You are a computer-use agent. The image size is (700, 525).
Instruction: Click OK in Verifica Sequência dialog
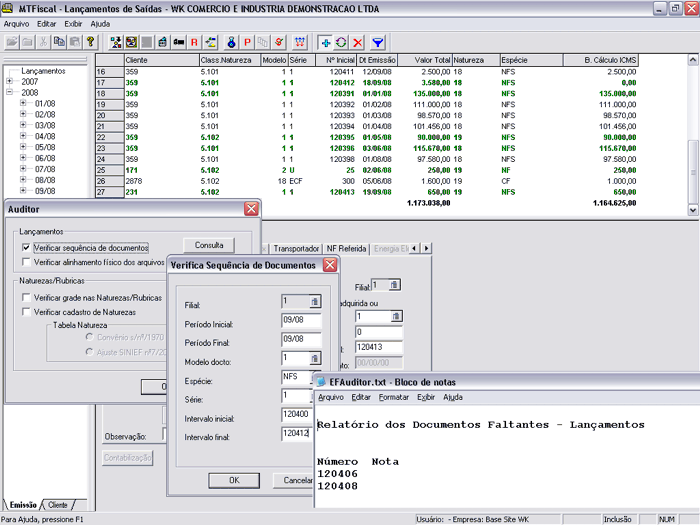[233, 480]
